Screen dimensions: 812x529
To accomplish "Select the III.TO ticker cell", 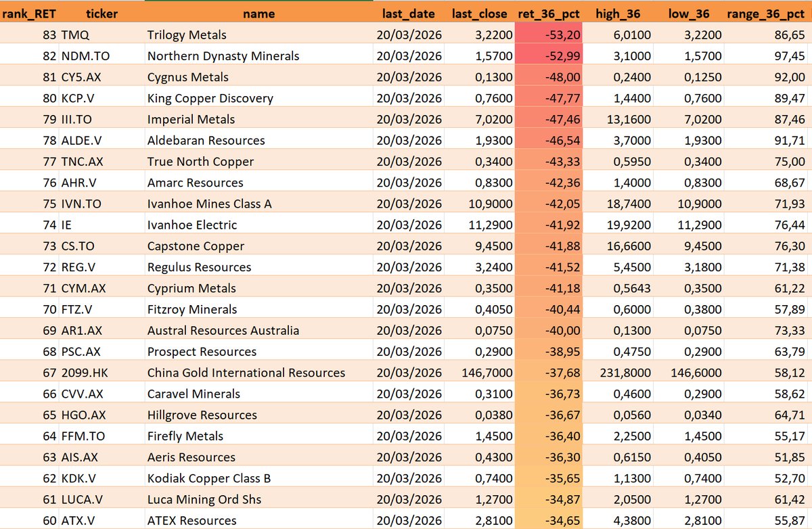I will 101,119.
